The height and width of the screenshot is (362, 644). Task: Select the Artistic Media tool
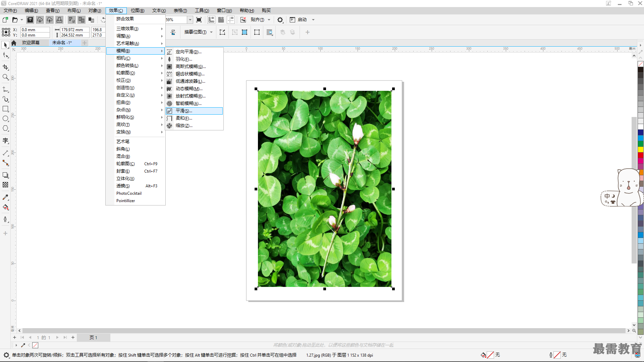[5, 99]
